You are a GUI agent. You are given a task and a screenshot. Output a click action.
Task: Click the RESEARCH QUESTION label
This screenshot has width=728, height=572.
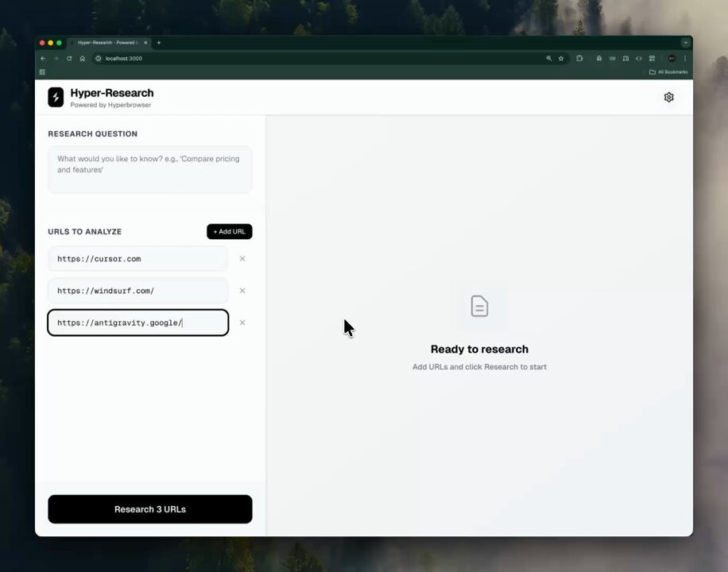tap(92, 133)
